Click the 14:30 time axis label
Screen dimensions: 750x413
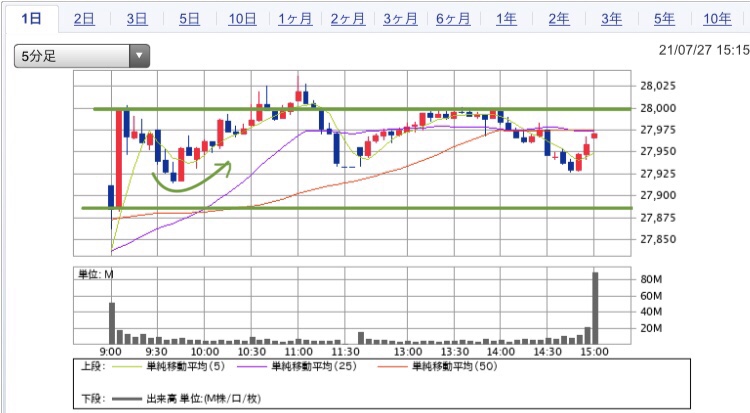pyautogui.click(x=548, y=352)
